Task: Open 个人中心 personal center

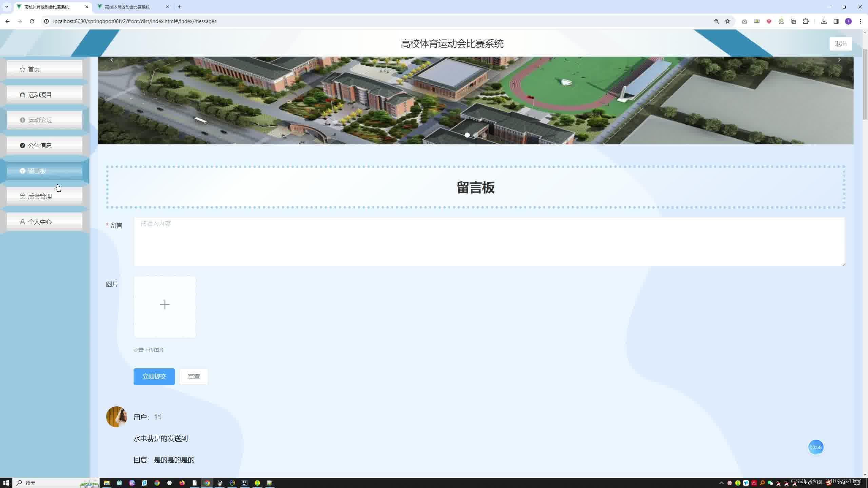Action: (x=44, y=222)
